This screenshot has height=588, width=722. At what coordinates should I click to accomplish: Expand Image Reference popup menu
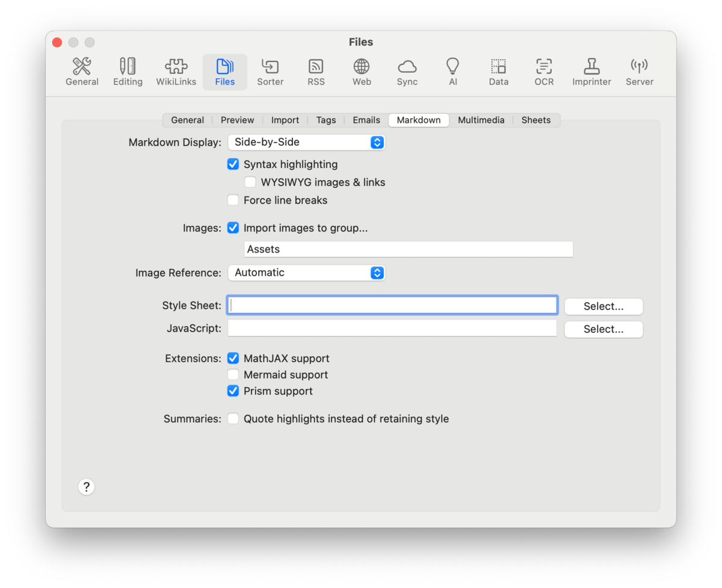point(306,273)
